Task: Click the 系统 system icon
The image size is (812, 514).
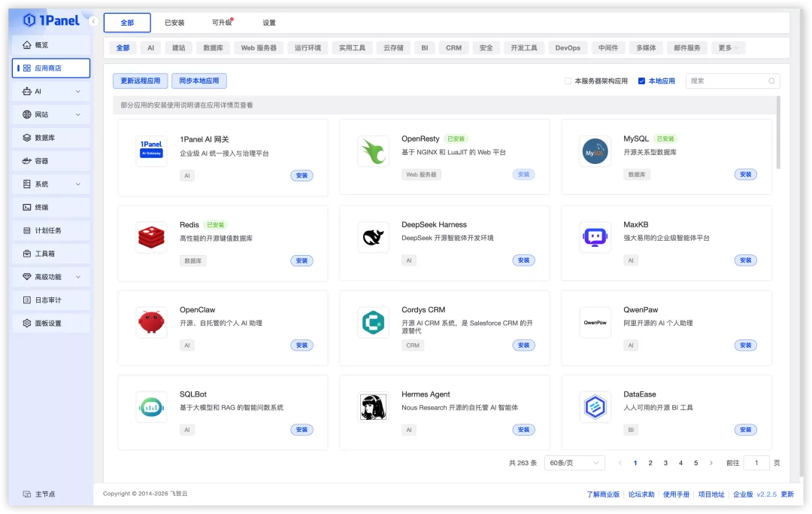Action: pyautogui.click(x=27, y=184)
